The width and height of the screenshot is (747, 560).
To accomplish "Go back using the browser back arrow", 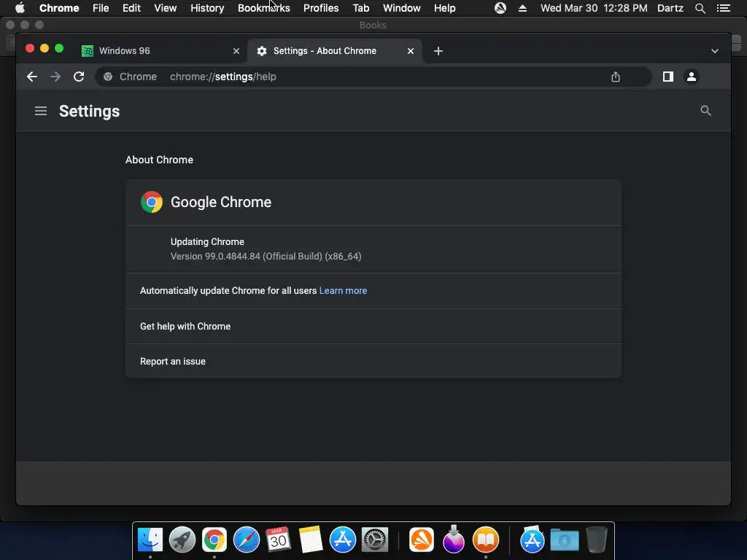I will (32, 77).
